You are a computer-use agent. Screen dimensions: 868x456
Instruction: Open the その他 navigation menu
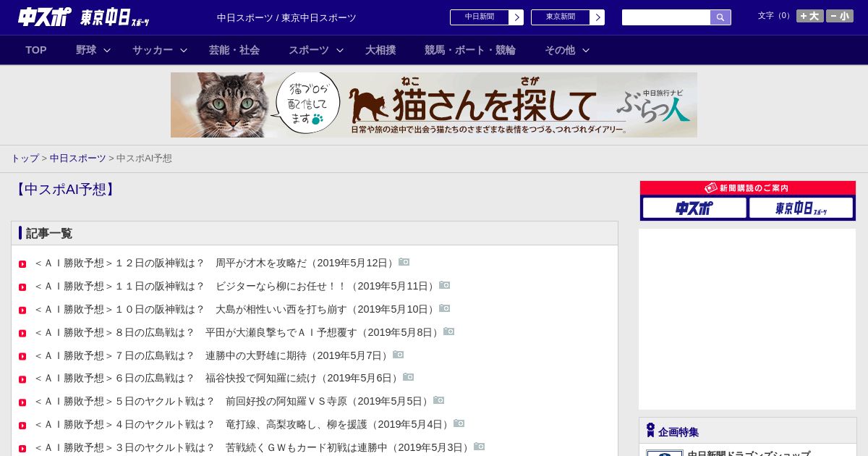click(560, 50)
